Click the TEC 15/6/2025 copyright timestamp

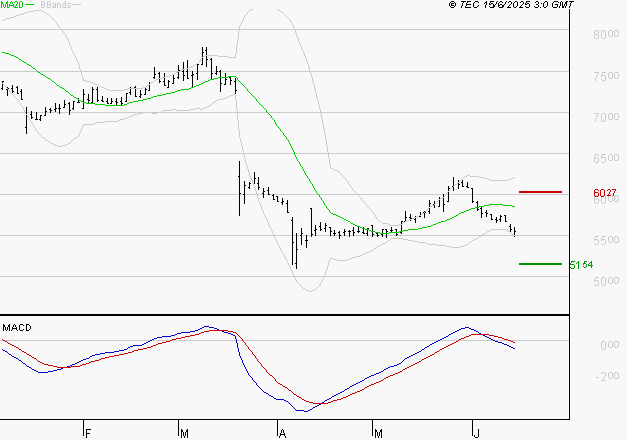point(511,5)
